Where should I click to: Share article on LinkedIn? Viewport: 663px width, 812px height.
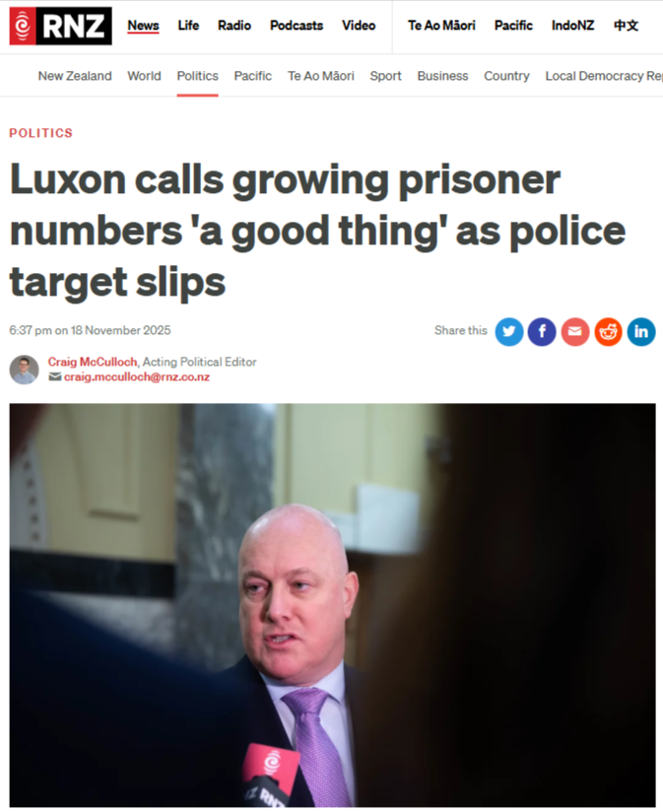coord(641,331)
